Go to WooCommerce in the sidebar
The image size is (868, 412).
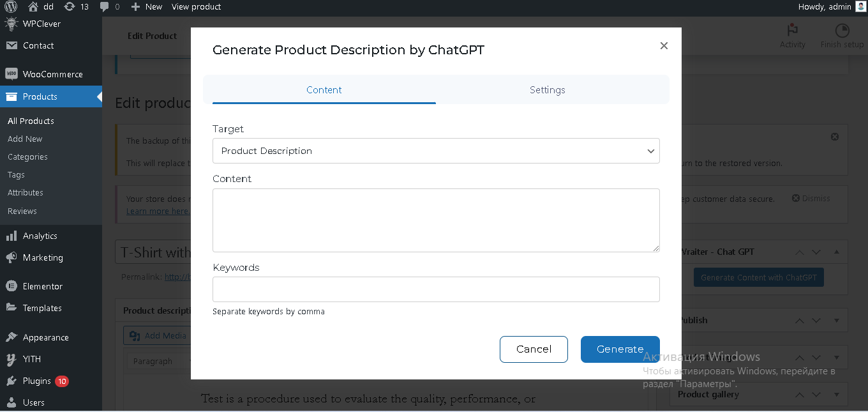[x=52, y=74]
